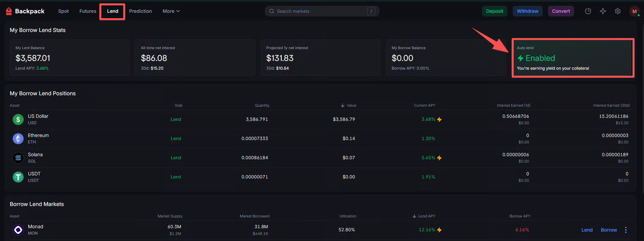Image resolution: width=644 pixels, height=241 pixels.
Task: Switch to the Futures tab
Action: click(x=88, y=11)
